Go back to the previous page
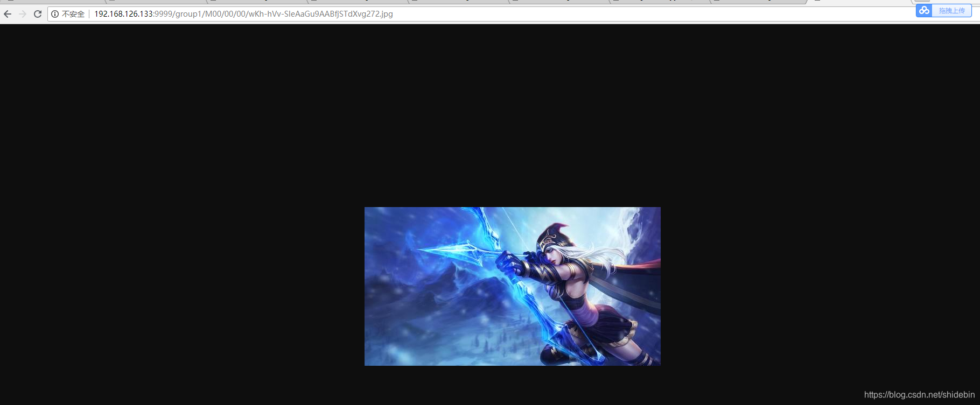This screenshot has width=980, height=405. point(8,14)
